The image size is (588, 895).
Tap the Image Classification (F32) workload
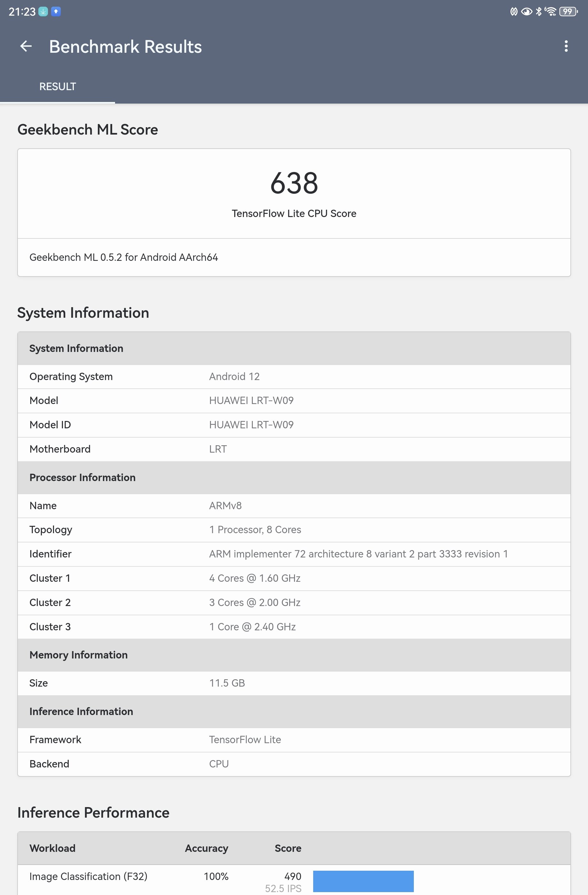point(88,876)
